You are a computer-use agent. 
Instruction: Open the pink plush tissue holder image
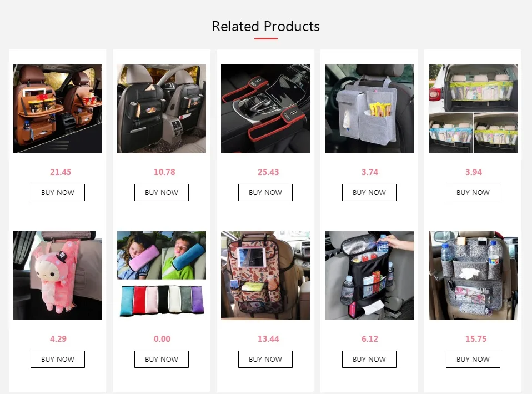click(58, 276)
